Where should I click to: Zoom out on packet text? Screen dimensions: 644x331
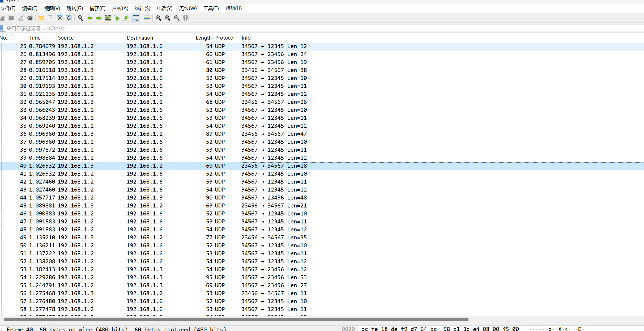[168, 18]
